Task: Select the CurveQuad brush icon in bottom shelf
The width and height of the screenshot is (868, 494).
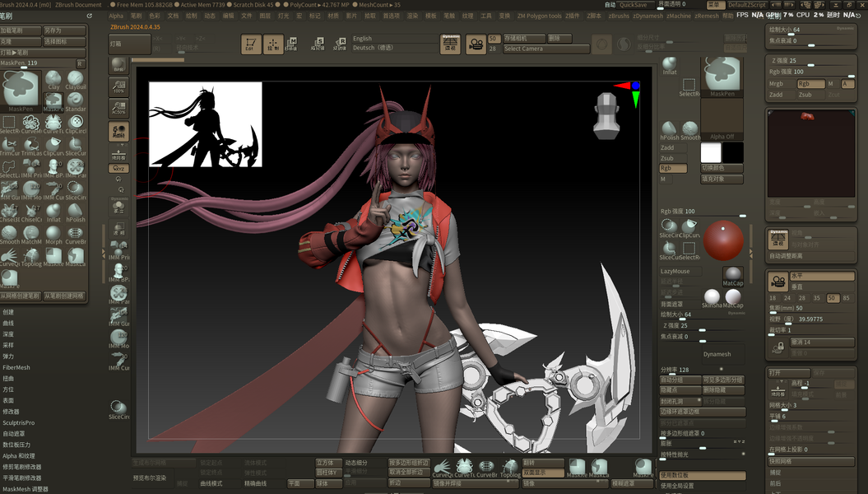Action: coord(442,468)
